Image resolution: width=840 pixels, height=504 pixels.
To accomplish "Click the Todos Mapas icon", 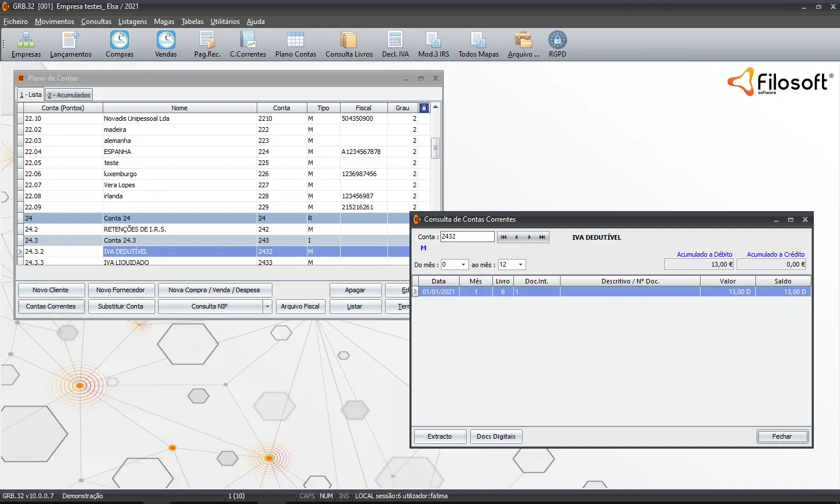I will coord(478,44).
